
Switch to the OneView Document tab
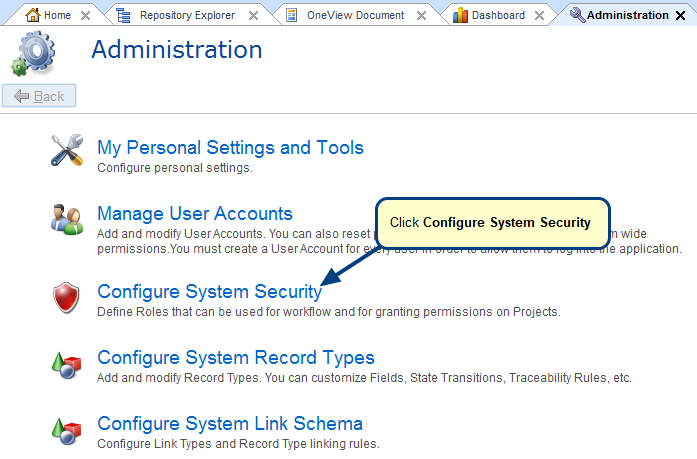[355, 16]
